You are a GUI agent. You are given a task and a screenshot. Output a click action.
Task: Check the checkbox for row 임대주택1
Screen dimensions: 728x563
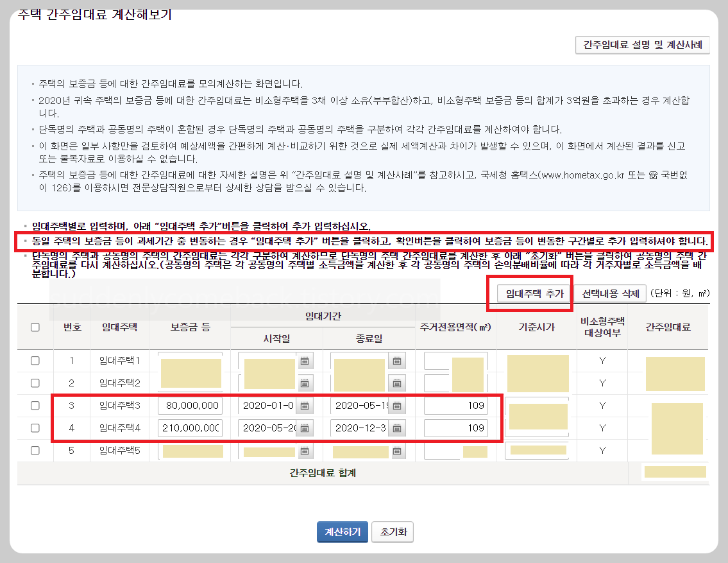(x=37, y=360)
